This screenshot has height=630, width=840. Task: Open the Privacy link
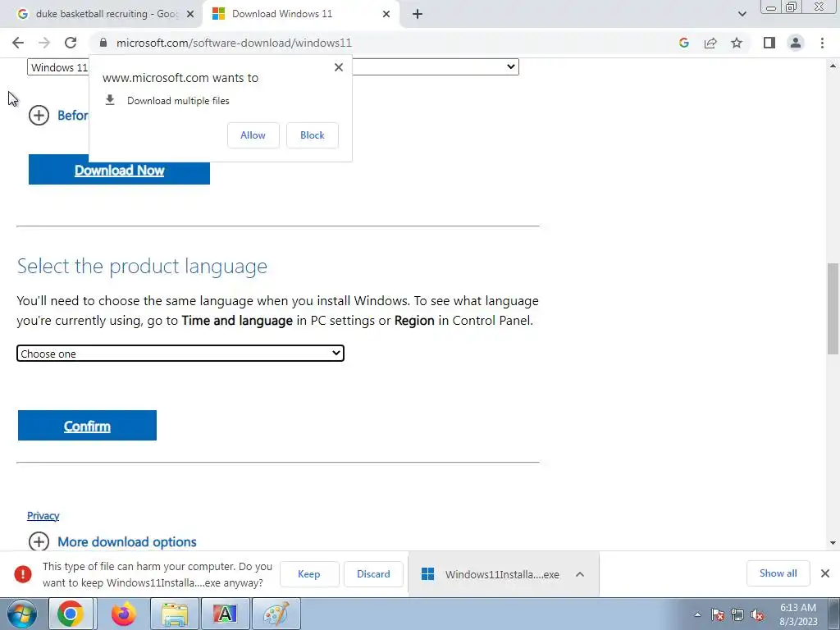(43, 515)
